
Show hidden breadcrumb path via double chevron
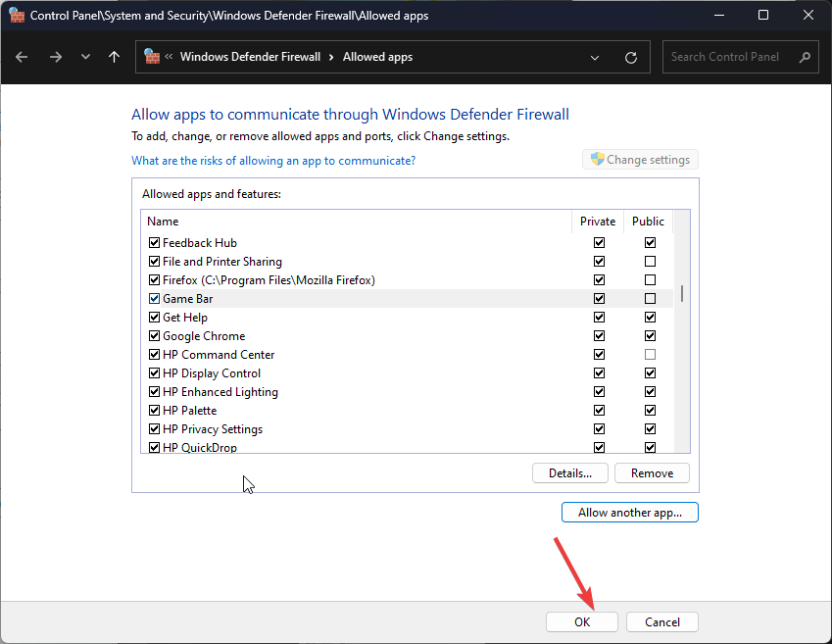(x=169, y=56)
